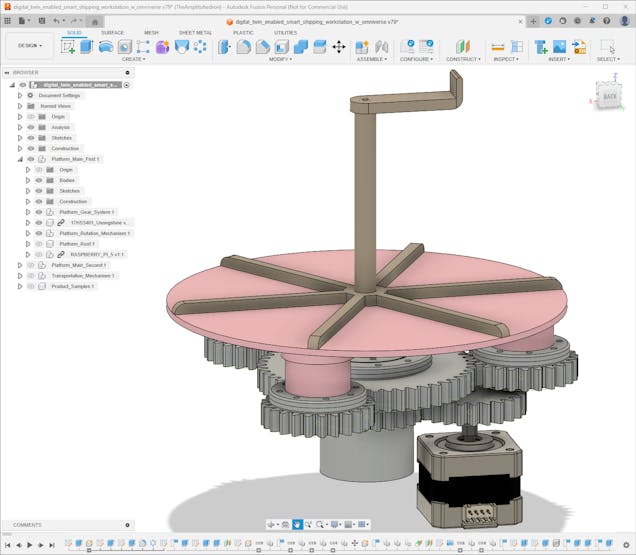
Task: Switch to the SHEET METAL tab
Action: click(x=195, y=32)
